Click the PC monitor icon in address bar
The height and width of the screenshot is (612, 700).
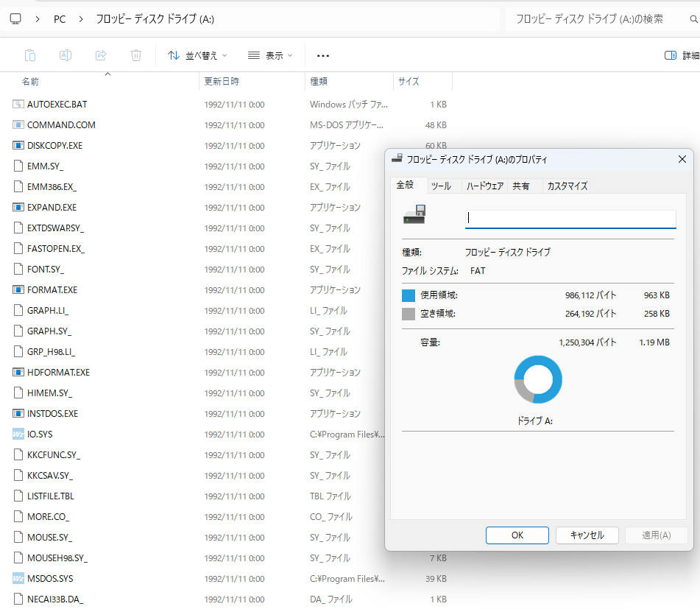(15, 18)
